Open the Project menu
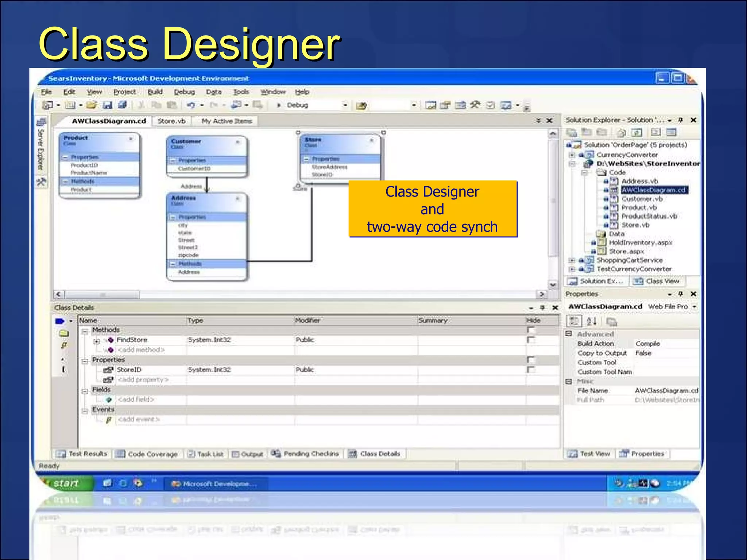This screenshot has height=560, width=747. tap(124, 92)
